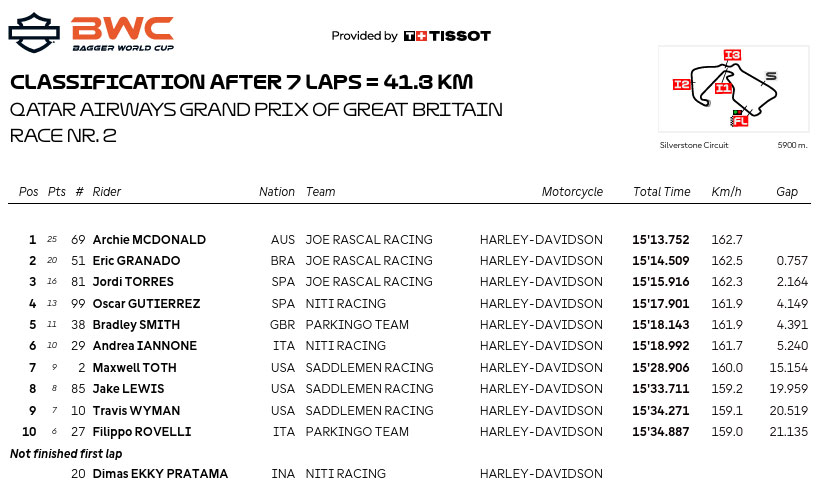
Task: Select rider Eric GRANADO
Action: 136,260
